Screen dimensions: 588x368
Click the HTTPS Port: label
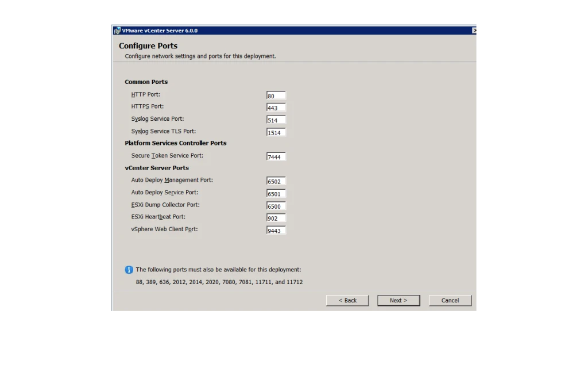pos(148,106)
